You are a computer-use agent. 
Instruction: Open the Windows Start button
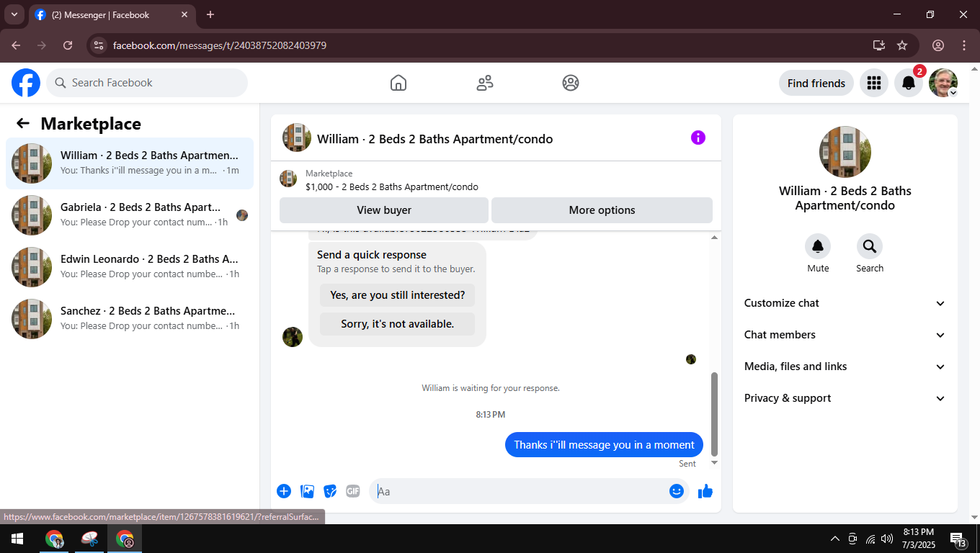click(x=17, y=539)
